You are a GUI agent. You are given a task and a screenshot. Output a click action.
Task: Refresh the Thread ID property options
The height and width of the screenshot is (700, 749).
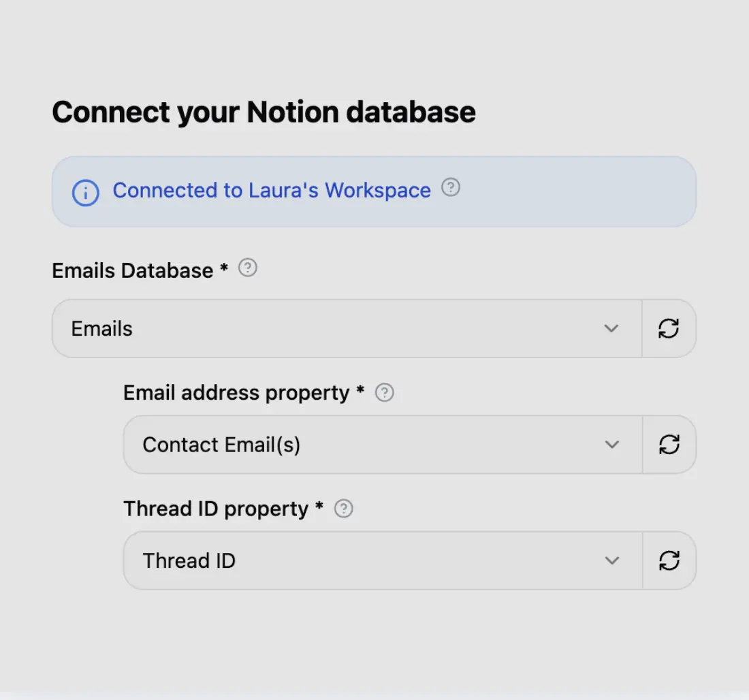(669, 560)
